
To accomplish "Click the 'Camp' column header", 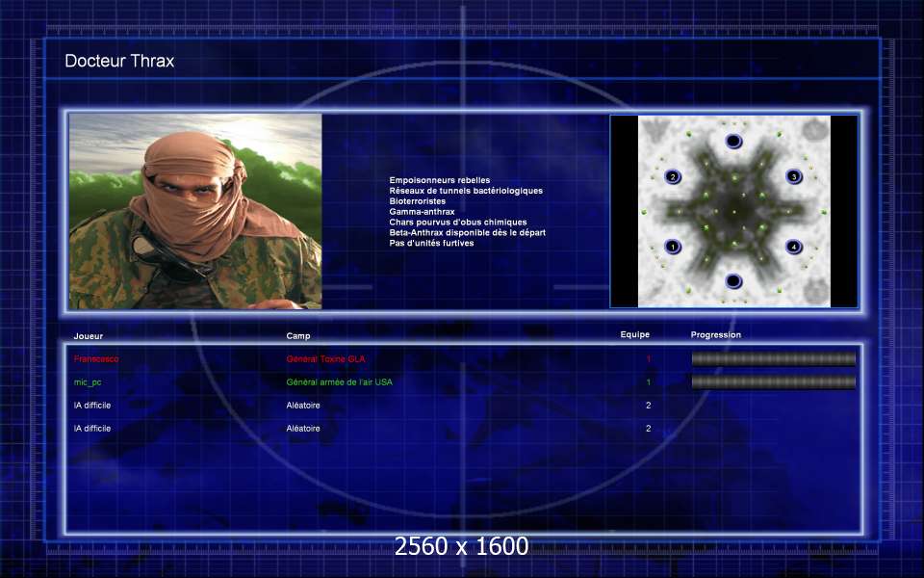I will (x=298, y=335).
